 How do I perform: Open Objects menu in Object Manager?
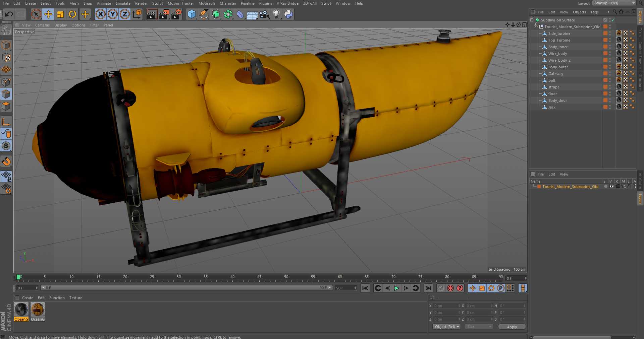click(x=579, y=12)
